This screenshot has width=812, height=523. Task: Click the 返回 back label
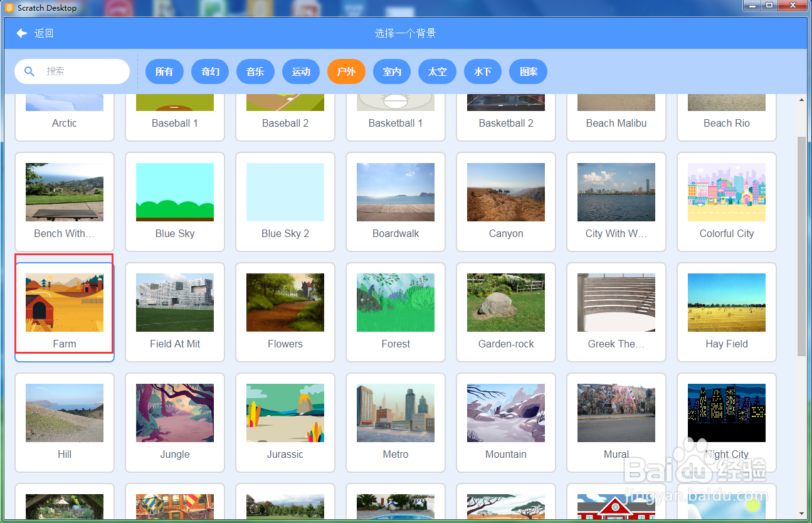(44, 33)
